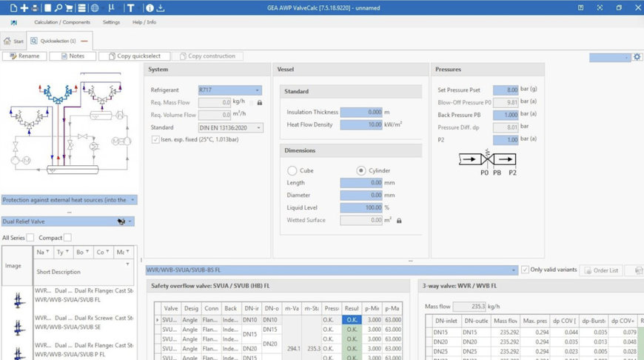The height and width of the screenshot is (360, 644).
Task: Click the magnifier search icon in title bar
Action: point(58,8)
